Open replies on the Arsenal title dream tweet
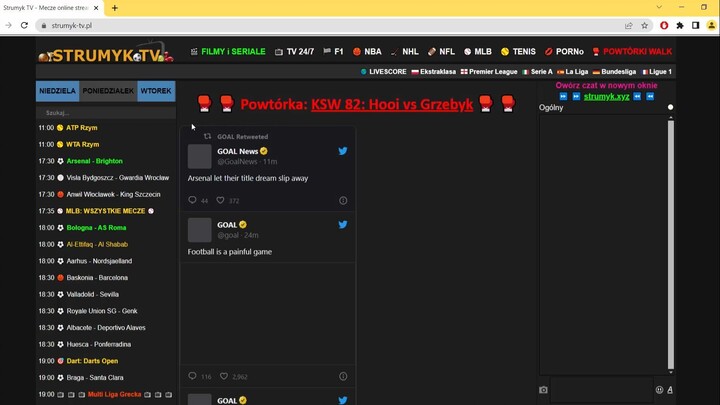Image resolution: width=720 pixels, height=405 pixels. (193, 200)
